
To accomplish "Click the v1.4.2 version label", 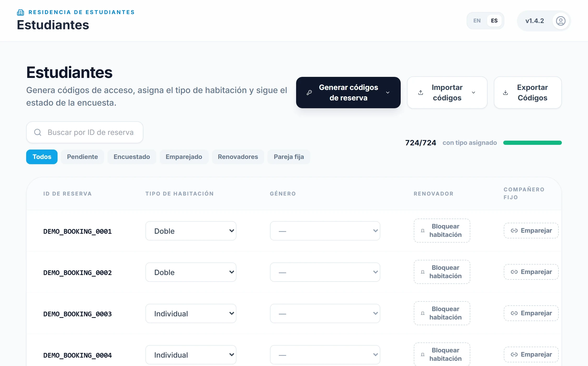I will (x=535, y=21).
